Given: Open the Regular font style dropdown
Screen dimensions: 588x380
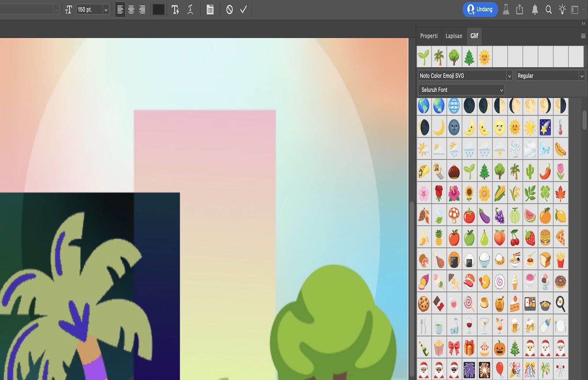Looking at the screenshot, I should click(x=550, y=75).
